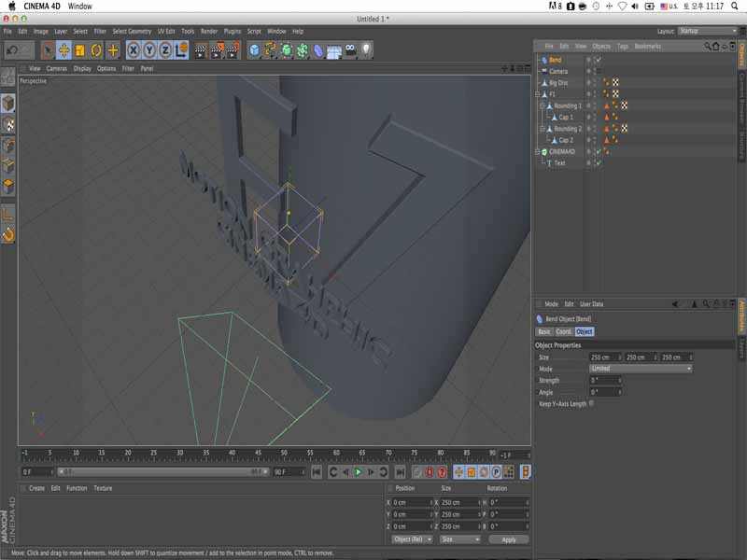Click the axis L-shaped icon in left palette
Screen dimensions: 747x560
click(x=8, y=214)
